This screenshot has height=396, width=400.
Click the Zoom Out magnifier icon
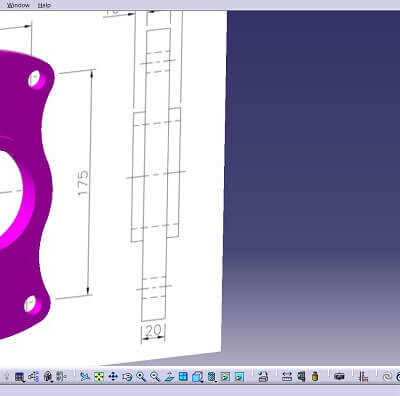click(155, 377)
